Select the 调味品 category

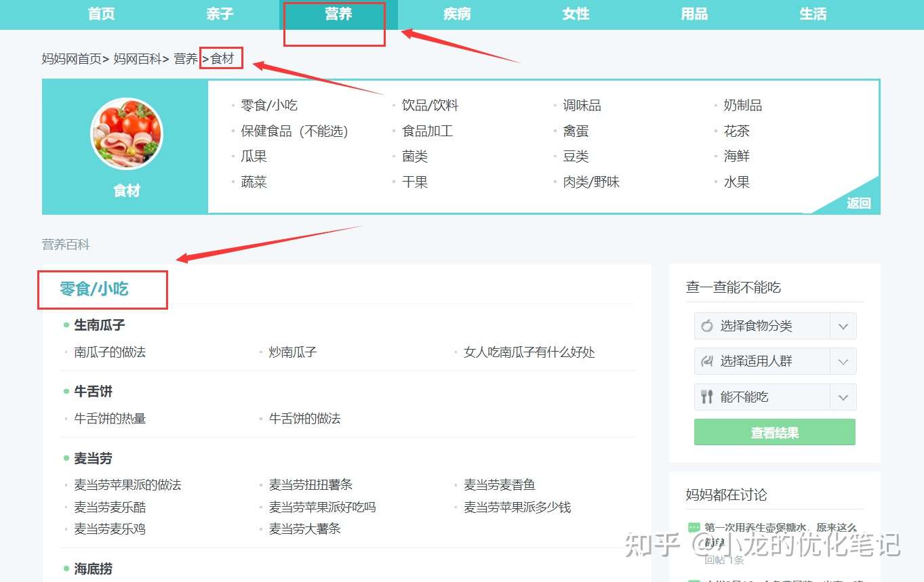point(582,105)
